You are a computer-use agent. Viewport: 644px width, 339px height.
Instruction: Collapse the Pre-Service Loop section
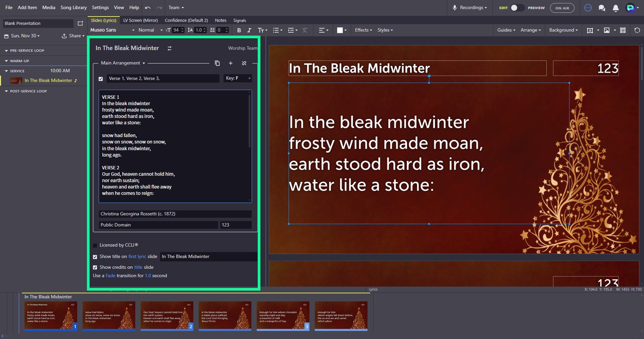click(x=6, y=51)
